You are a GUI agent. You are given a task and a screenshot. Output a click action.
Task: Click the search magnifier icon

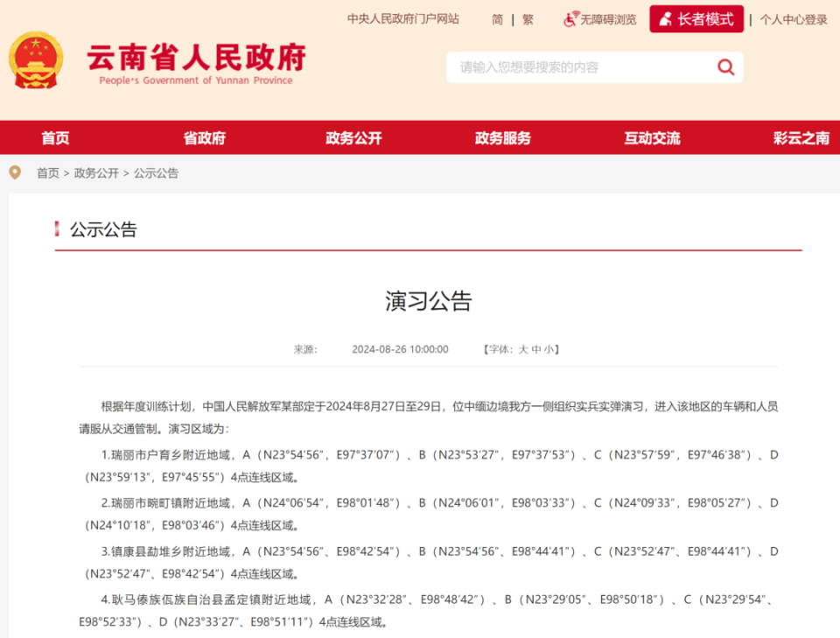pos(725,67)
